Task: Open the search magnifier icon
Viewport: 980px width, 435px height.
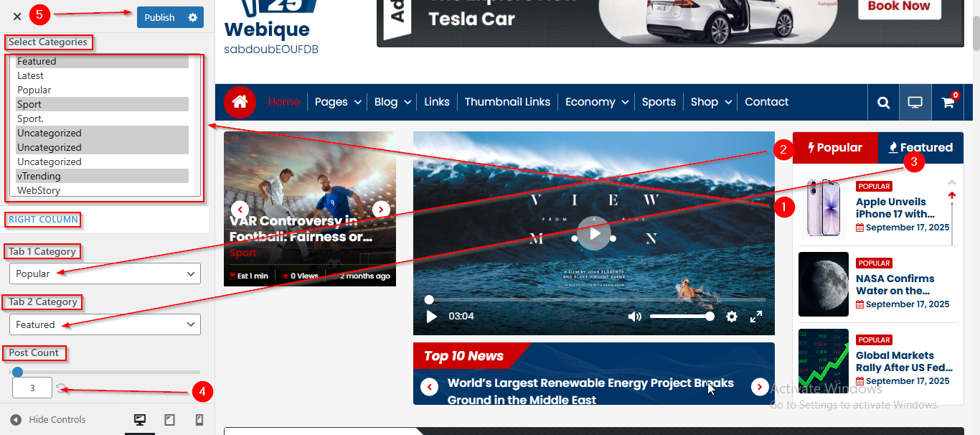Action: (883, 103)
